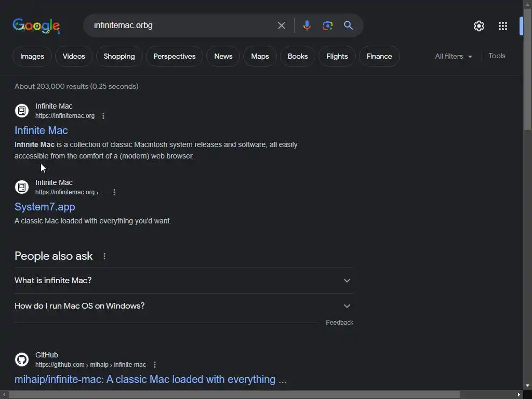Open options for System7.app result
The width and height of the screenshot is (532, 399).
point(114,192)
